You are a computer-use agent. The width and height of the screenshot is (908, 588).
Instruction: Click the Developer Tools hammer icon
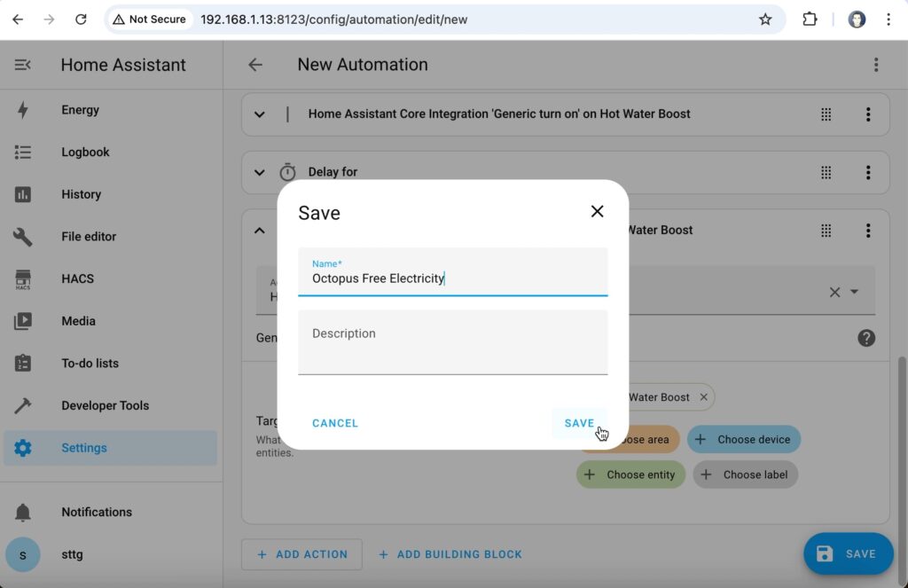(x=22, y=405)
